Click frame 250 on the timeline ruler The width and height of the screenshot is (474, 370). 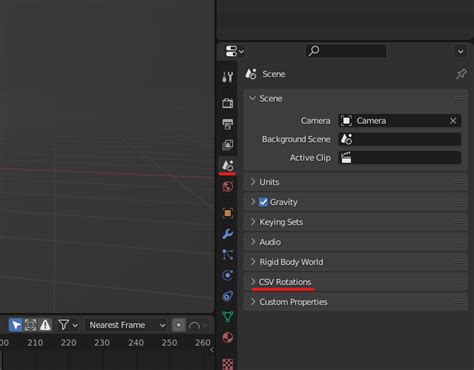pyautogui.click(x=169, y=343)
